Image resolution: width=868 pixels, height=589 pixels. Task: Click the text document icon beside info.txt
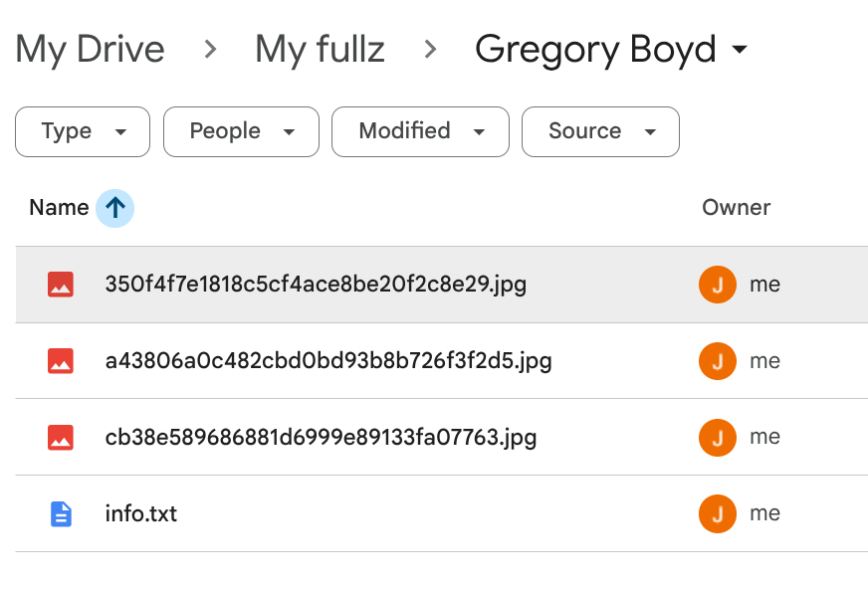click(61, 513)
